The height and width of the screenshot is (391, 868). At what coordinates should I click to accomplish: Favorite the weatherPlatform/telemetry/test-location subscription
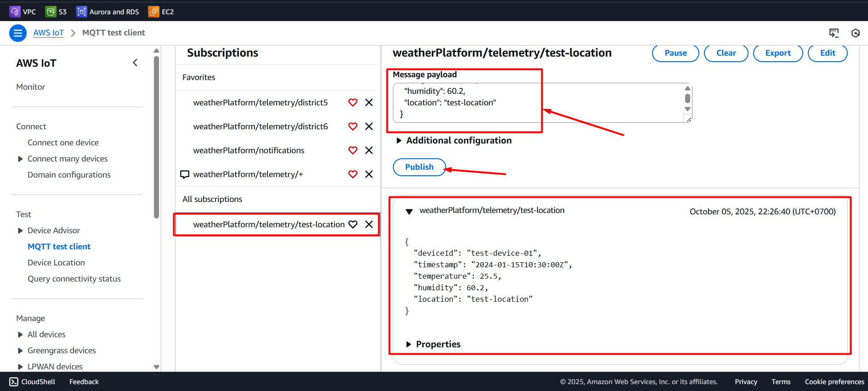pos(352,224)
